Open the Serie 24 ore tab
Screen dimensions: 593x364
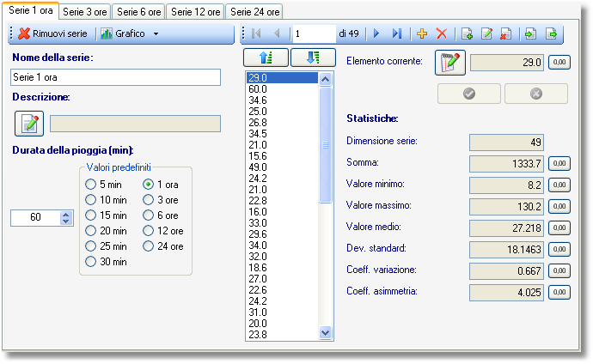coord(255,12)
